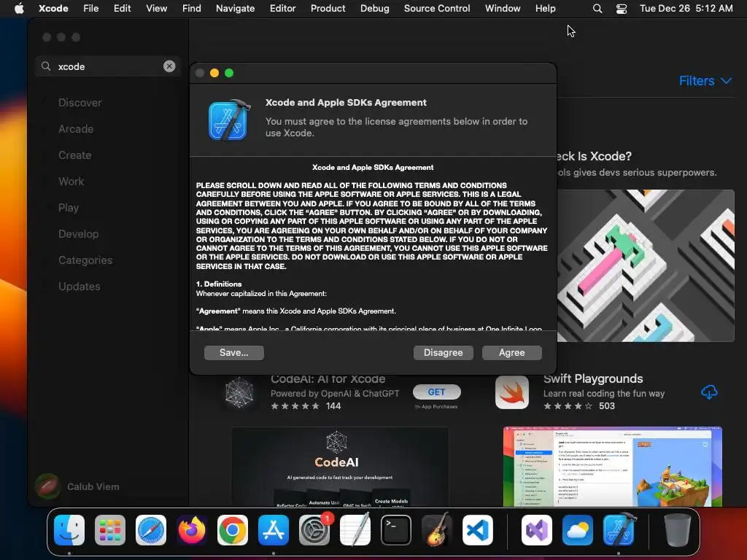This screenshot has width=747, height=560.
Task: Click the date and time in menu bar
Action: point(686,8)
